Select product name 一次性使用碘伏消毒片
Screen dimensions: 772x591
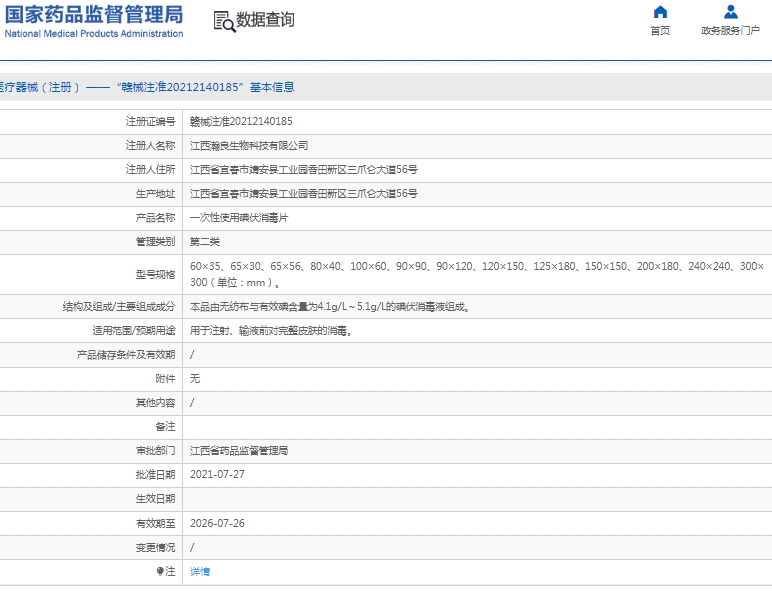coord(239,218)
